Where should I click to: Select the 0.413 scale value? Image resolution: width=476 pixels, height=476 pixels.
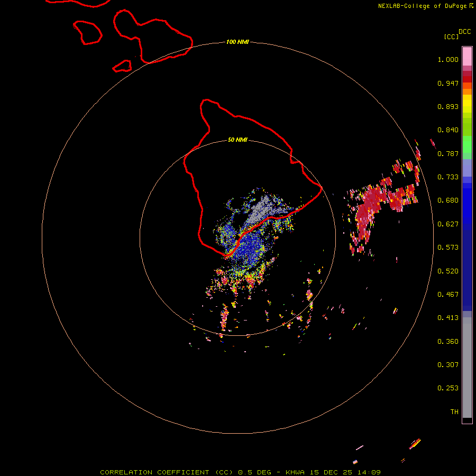(448, 318)
